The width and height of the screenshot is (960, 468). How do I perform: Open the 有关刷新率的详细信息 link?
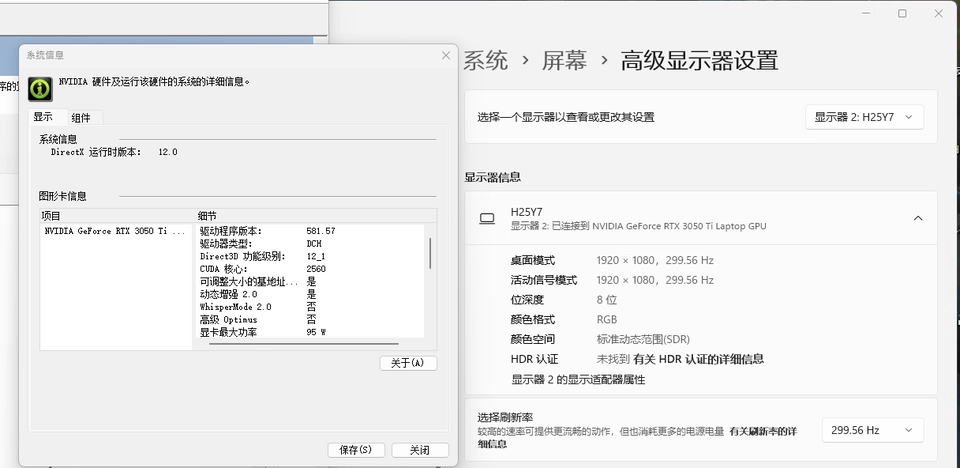[762, 431]
